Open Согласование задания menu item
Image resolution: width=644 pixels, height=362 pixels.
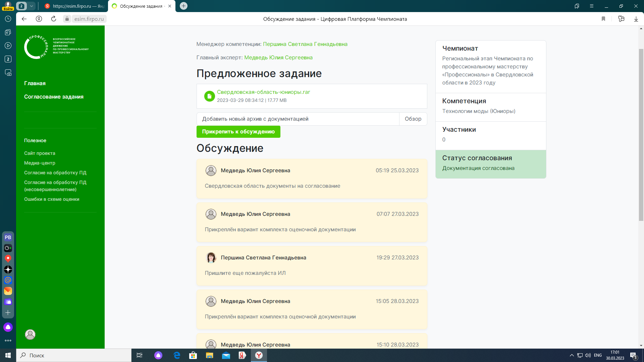(54, 97)
